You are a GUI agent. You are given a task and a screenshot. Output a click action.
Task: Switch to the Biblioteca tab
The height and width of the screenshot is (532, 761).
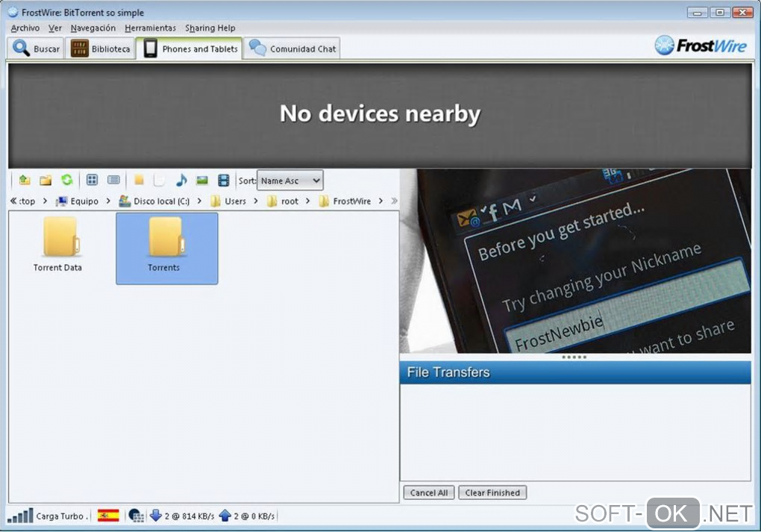point(100,48)
